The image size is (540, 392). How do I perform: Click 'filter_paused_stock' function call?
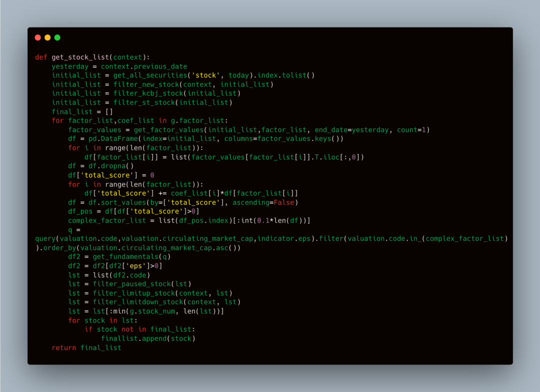(x=132, y=284)
